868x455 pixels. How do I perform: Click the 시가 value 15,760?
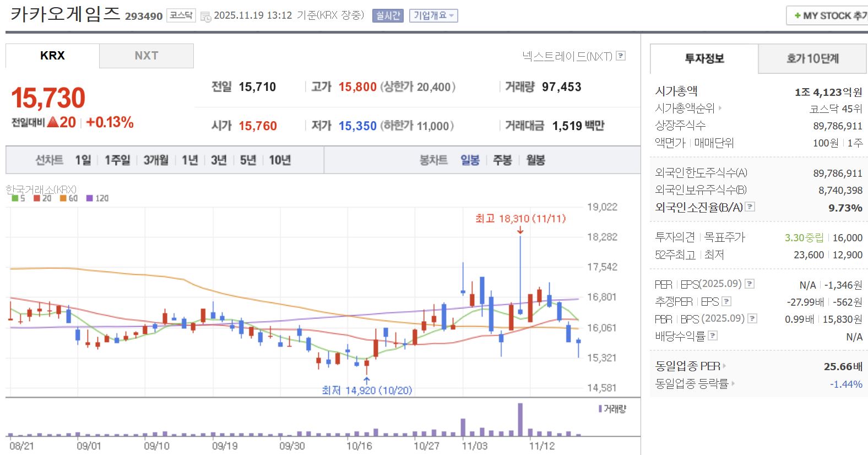[258, 126]
